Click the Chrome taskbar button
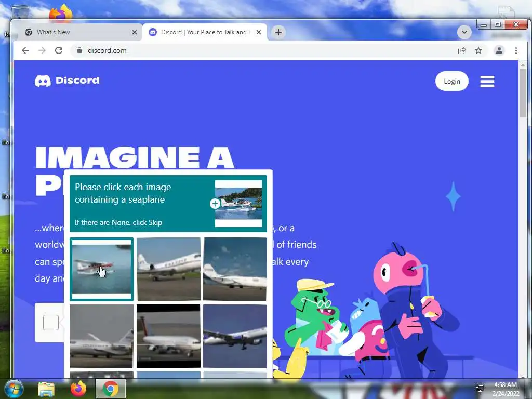532x399 pixels. pyautogui.click(x=111, y=389)
